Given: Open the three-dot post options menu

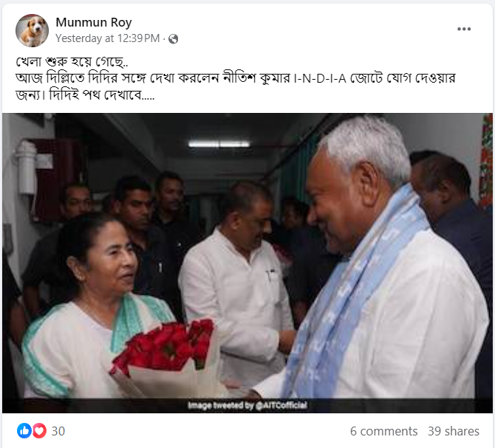Looking at the screenshot, I should click(464, 29).
